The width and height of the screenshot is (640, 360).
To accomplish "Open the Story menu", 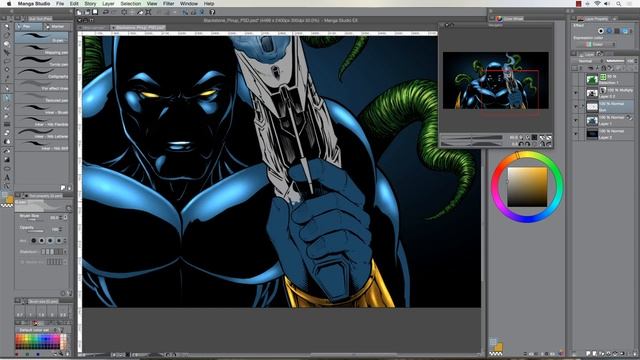I will coord(90,3).
